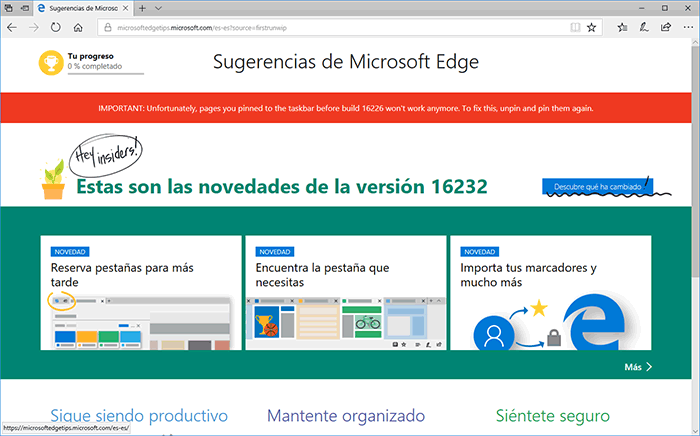Add page to favorites star
The image size is (700, 436).
592,28
